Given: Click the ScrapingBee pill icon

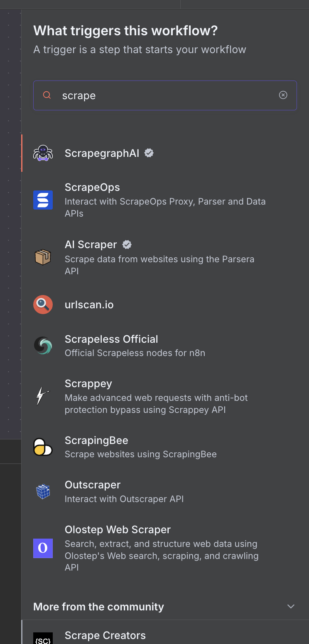Looking at the screenshot, I should point(43,446).
